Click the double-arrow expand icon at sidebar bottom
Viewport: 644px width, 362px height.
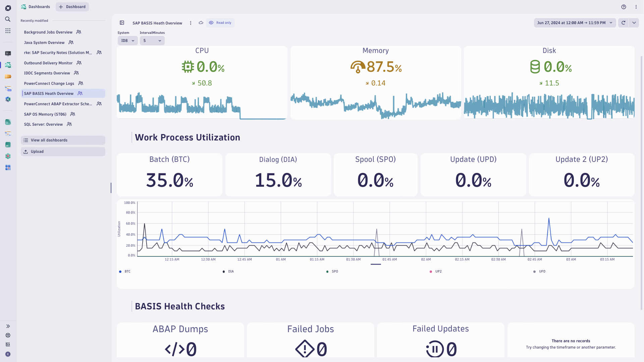[x=8, y=326]
